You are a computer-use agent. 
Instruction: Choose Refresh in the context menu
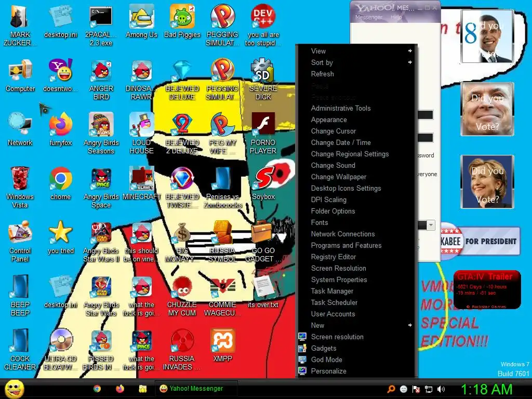tap(357, 74)
